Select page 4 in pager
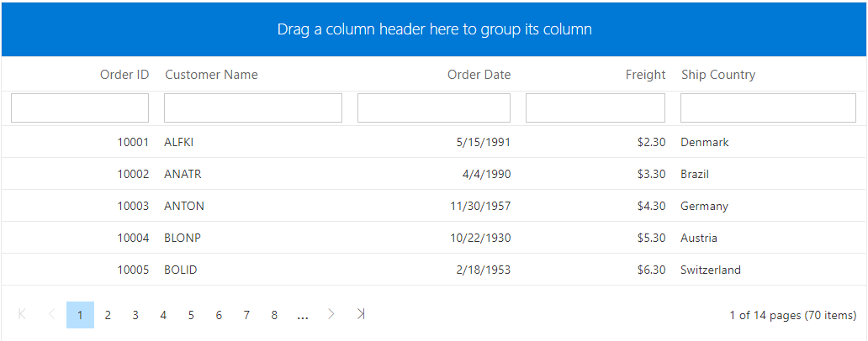 point(163,315)
